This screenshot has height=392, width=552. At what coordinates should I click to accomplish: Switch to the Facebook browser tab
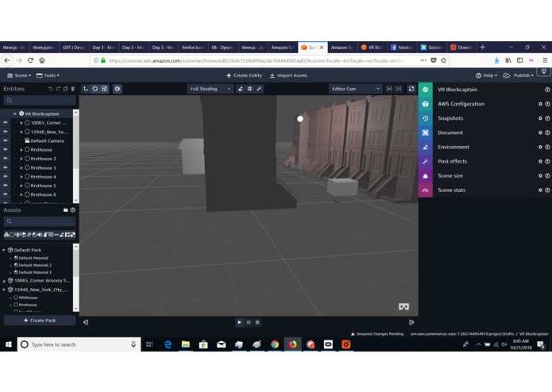point(402,47)
